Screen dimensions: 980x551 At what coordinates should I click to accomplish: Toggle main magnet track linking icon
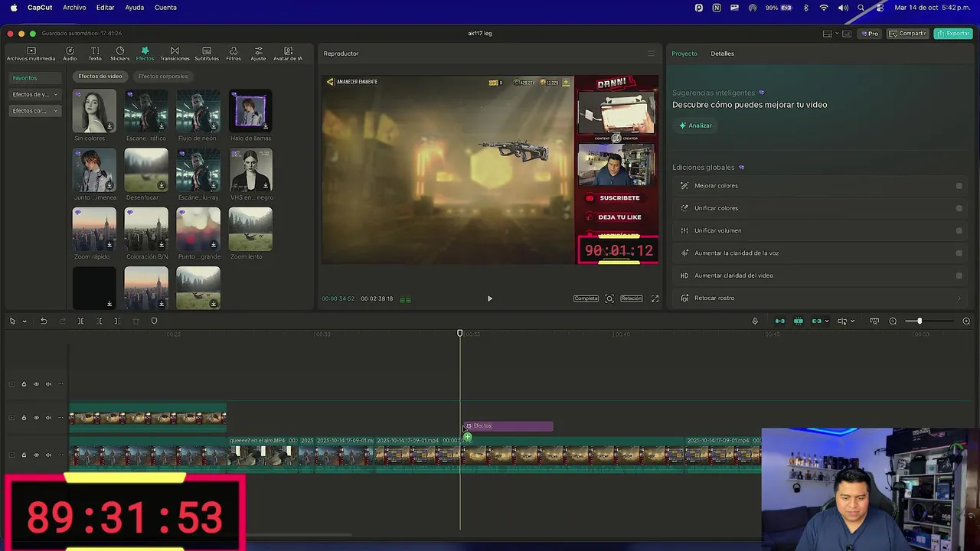point(779,321)
